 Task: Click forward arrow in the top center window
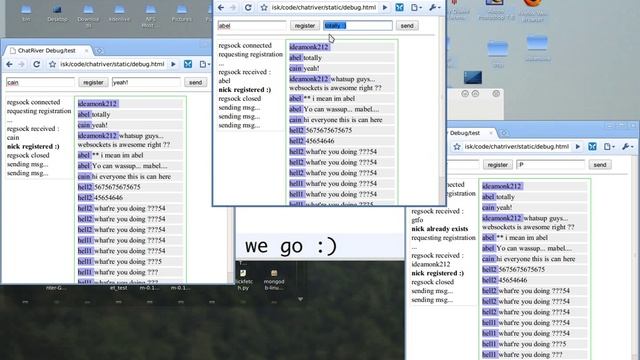tap(233, 7)
